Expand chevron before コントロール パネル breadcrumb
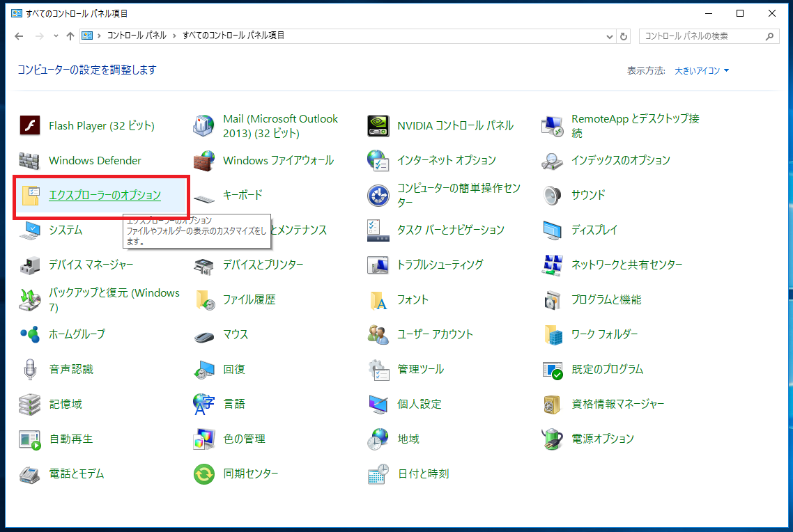 pos(99,36)
